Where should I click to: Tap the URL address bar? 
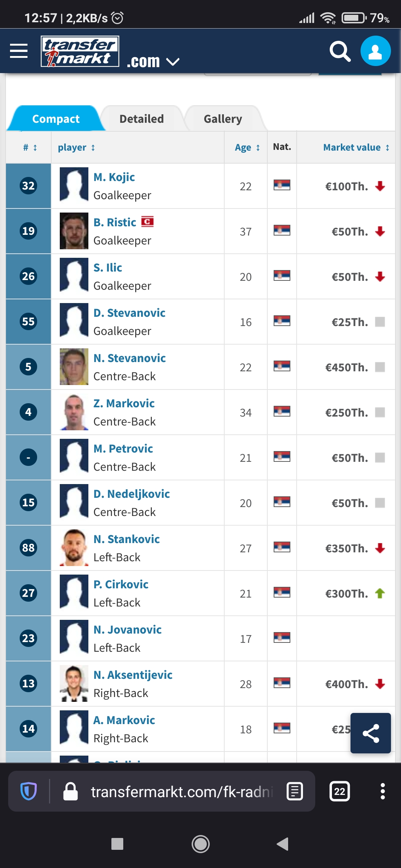pyautogui.click(x=182, y=791)
